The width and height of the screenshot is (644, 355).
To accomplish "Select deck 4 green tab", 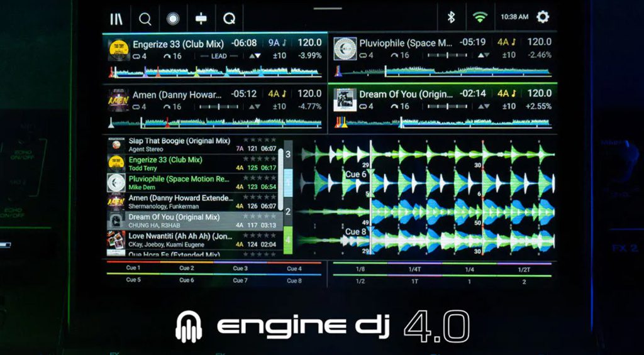I will point(288,240).
